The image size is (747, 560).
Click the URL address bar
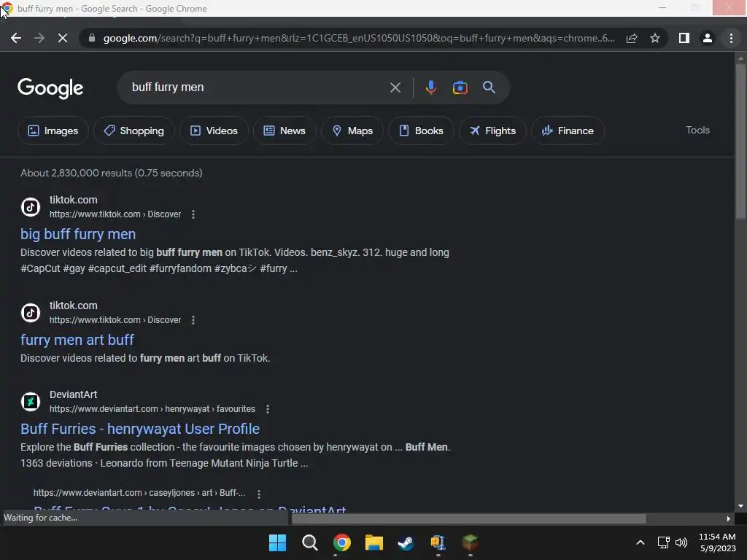pyautogui.click(x=358, y=38)
